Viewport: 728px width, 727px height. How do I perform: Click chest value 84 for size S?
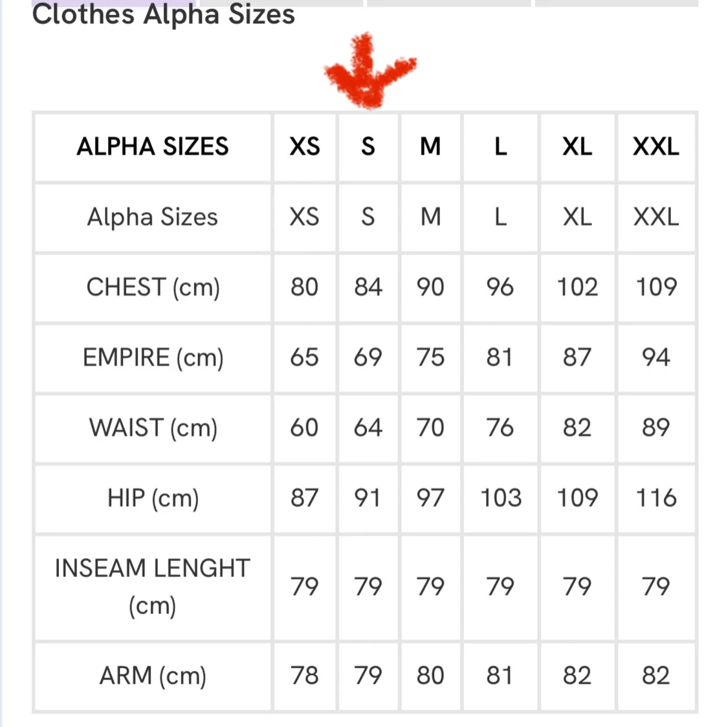click(368, 287)
